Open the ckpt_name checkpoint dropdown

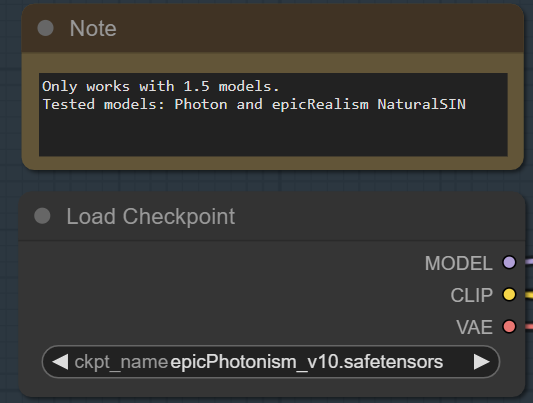click(271, 362)
